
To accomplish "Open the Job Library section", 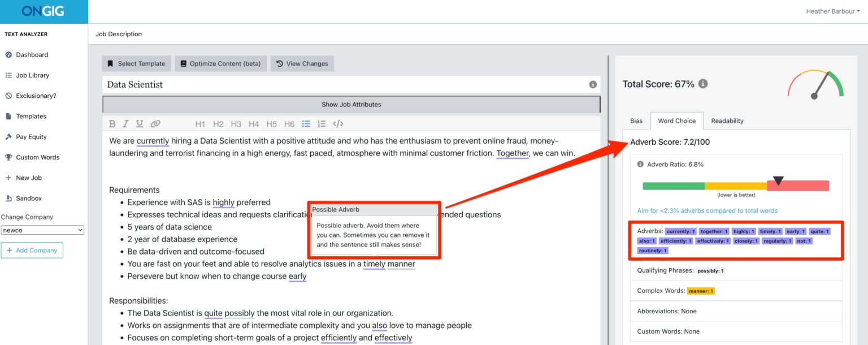I will click(32, 75).
